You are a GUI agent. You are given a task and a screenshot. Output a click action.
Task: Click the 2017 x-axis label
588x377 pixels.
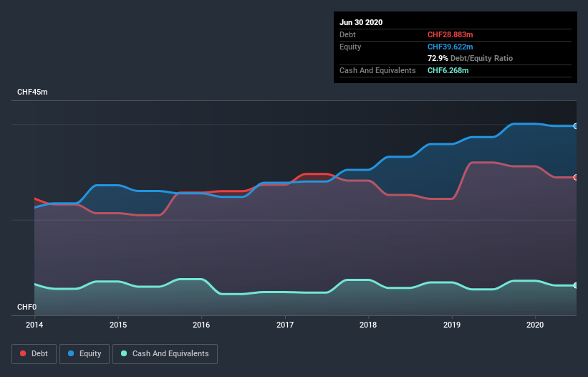point(285,325)
